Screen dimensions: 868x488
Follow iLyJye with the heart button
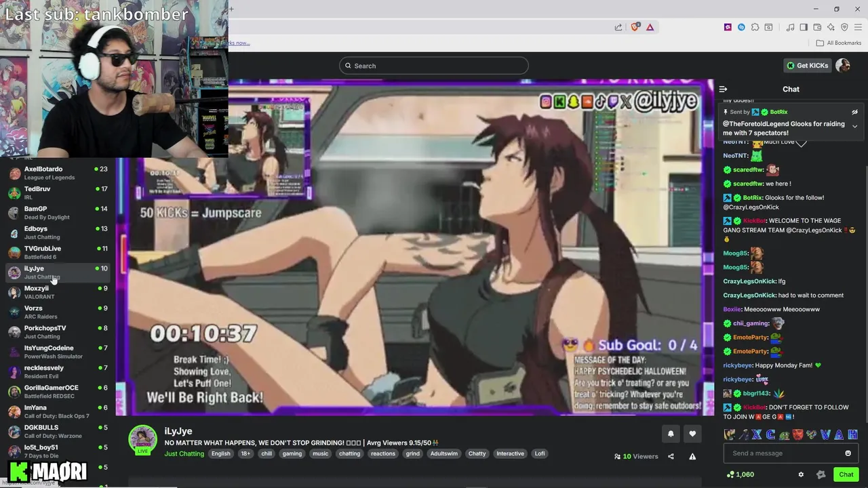tap(692, 434)
